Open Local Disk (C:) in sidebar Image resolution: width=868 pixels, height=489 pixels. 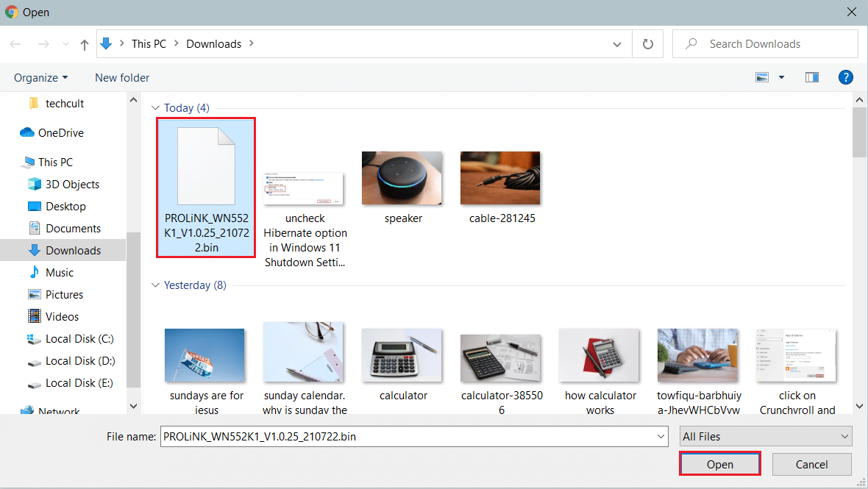point(79,339)
